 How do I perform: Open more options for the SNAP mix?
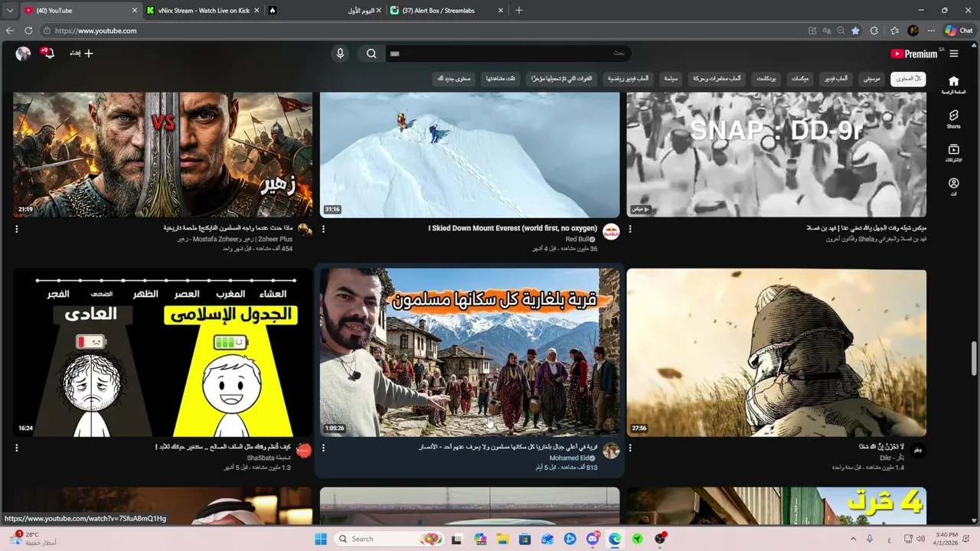point(630,229)
